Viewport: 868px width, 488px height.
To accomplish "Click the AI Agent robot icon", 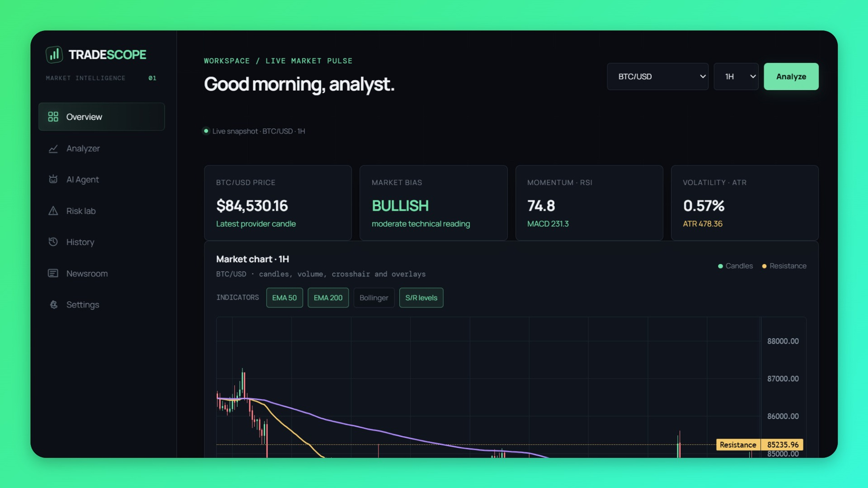I will [x=53, y=179].
